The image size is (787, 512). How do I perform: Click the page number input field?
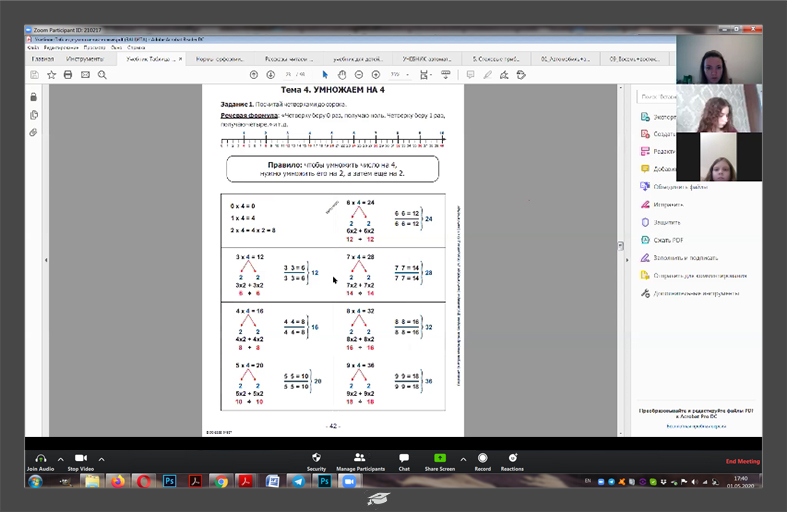coord(289,75)
